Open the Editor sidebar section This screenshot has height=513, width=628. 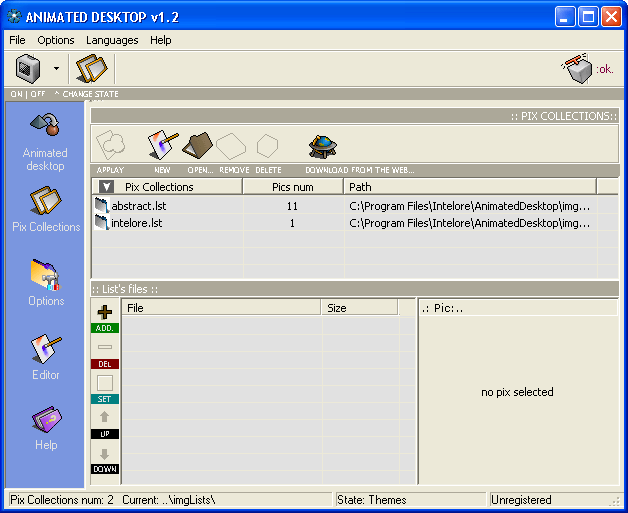coord(46,357)
